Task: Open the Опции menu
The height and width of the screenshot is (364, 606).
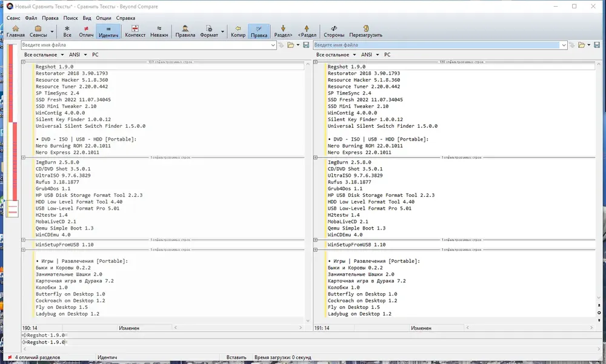Action: (x=104, y=18)
